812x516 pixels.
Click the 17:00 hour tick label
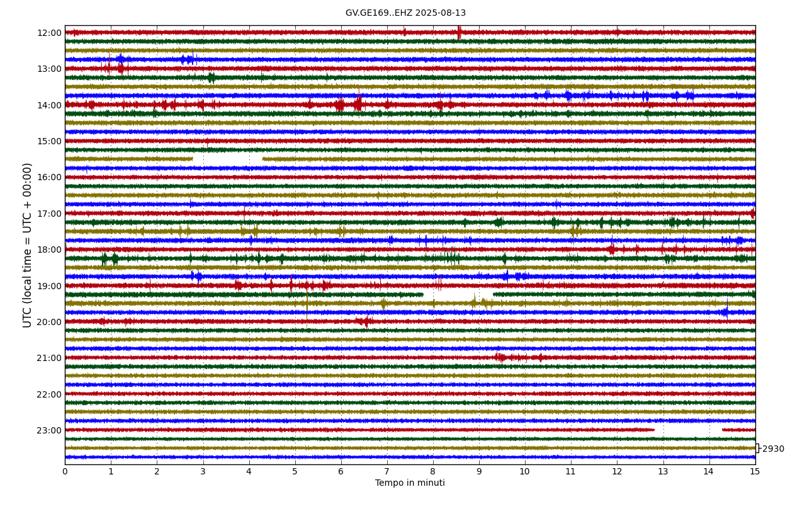pos(49,214)
